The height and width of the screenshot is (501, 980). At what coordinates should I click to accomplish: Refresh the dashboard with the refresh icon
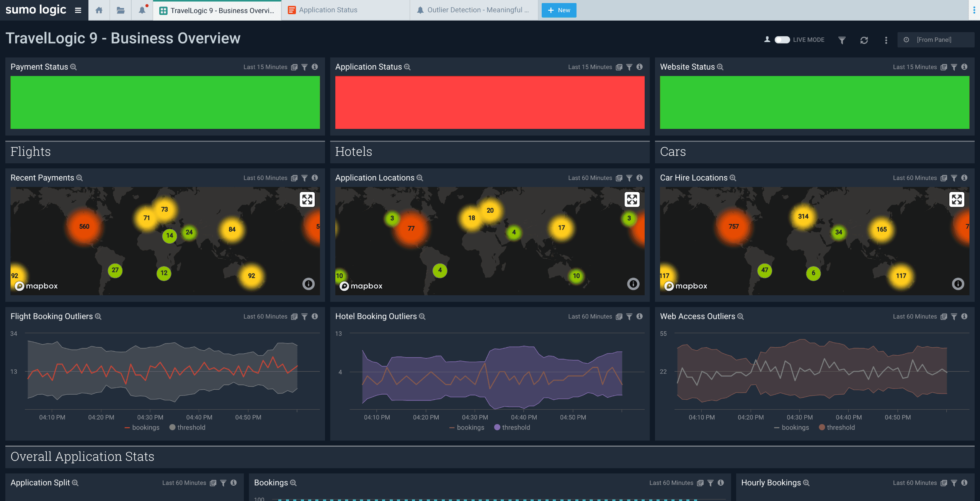pyautogui.click(x=864, y=39)
